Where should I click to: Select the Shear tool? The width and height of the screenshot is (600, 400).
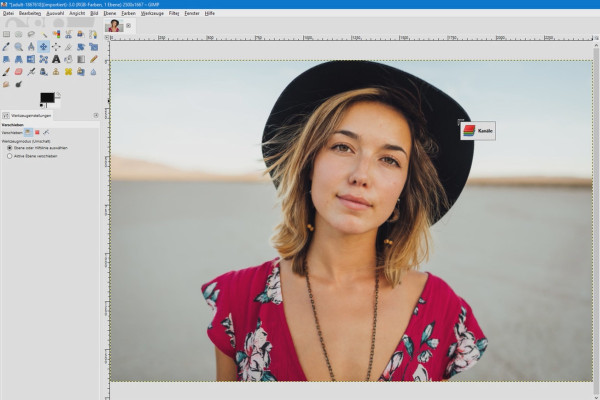(x=6, y=59)
